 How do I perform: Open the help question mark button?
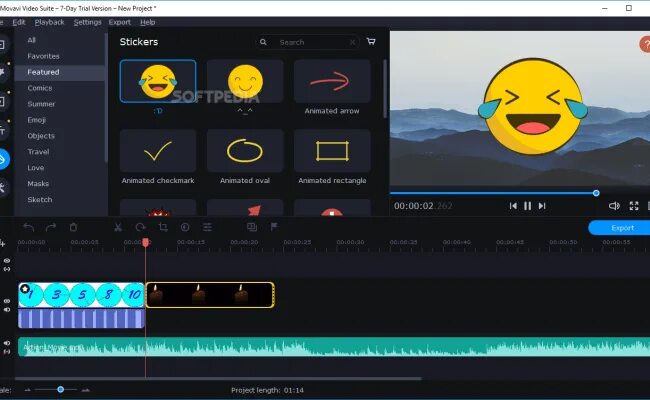coord(645,44)
